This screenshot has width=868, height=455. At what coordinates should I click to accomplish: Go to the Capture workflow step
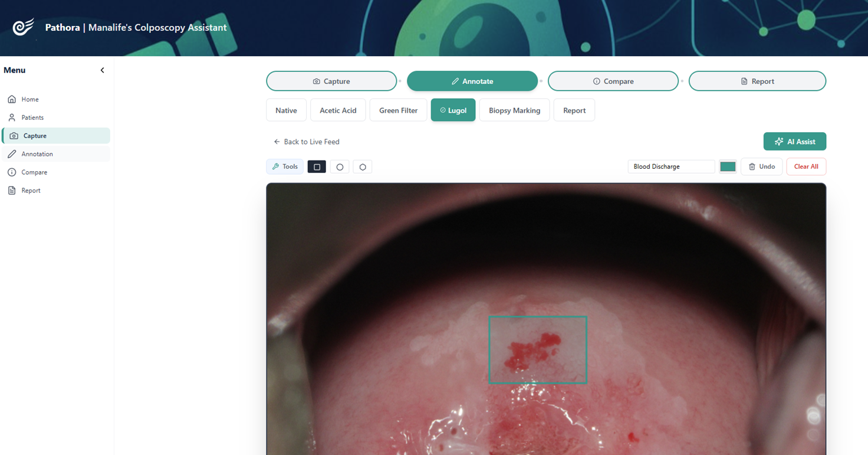331,81
